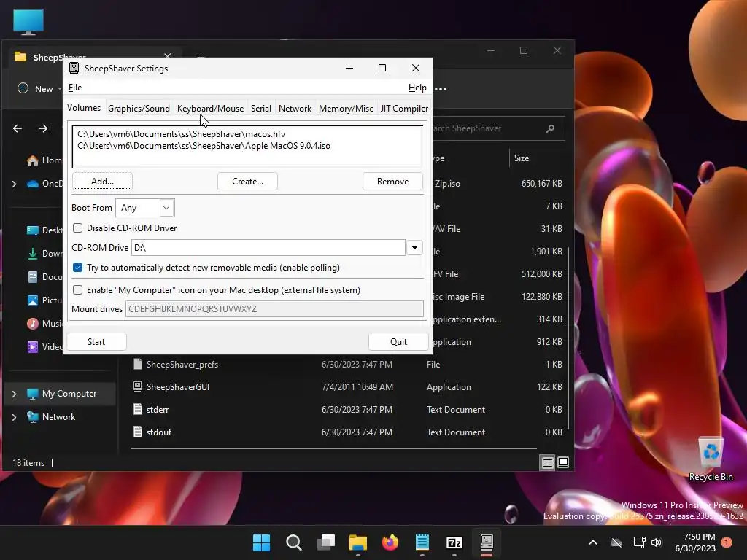
Task: Toggle Disable CD-ROM Driver checkbox
Action: [x=77, y=228]
